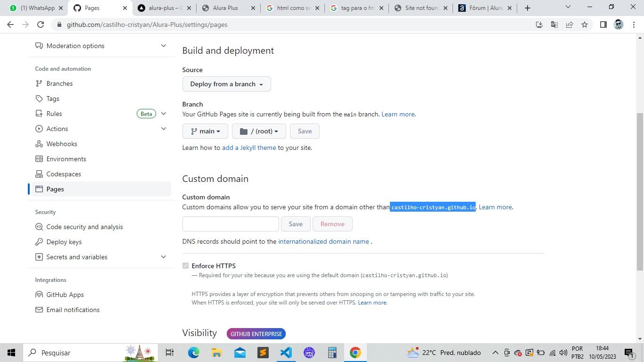Translate this page via translate icon

554,25
